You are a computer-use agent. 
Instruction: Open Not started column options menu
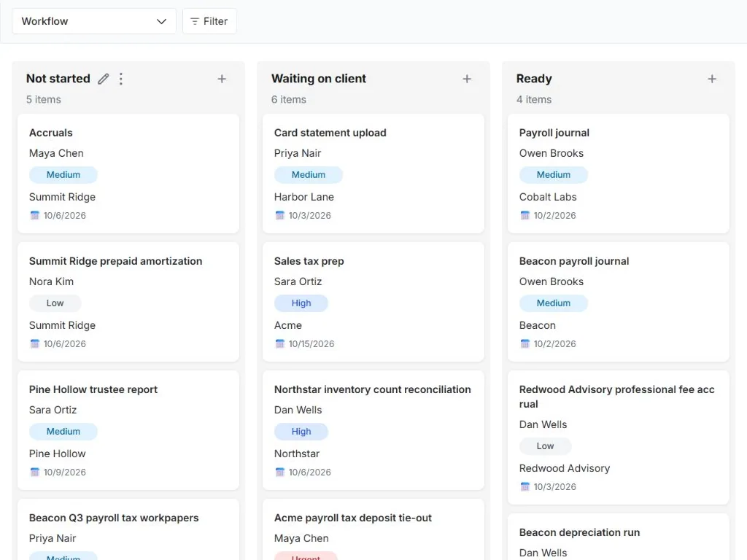pos(121,79)
